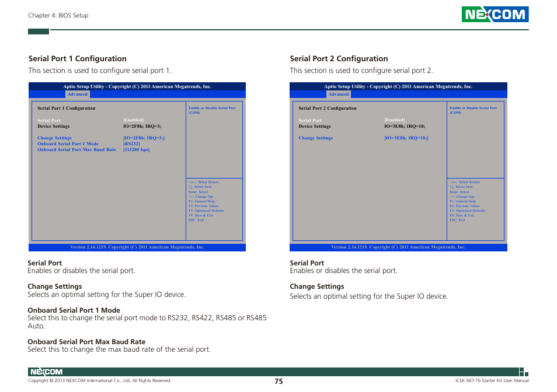Select 'Change Settings' in the Serial Port 1 BIOS screen
This screenshot has height=392, width=557.
(x=54, y=138)
